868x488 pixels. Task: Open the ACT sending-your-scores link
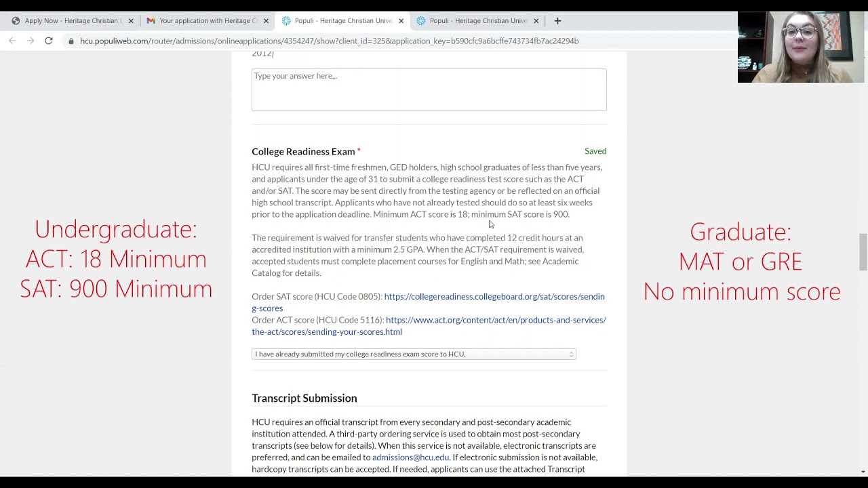tap(429, 326)
